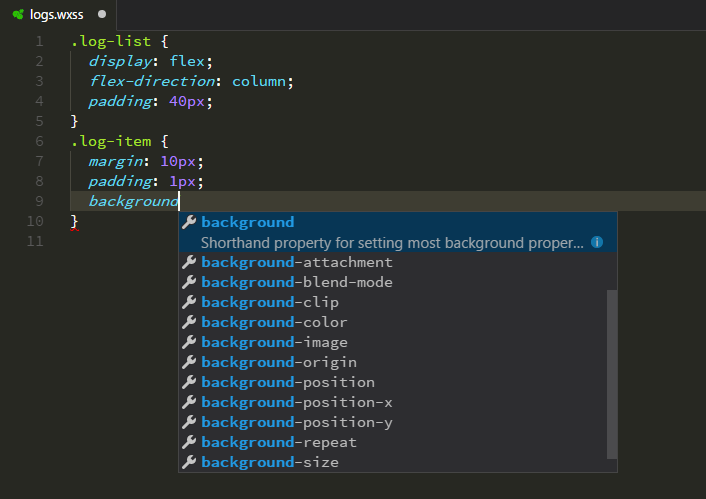Click wrench icon beside background-position-x

click(x=189, y=402)
